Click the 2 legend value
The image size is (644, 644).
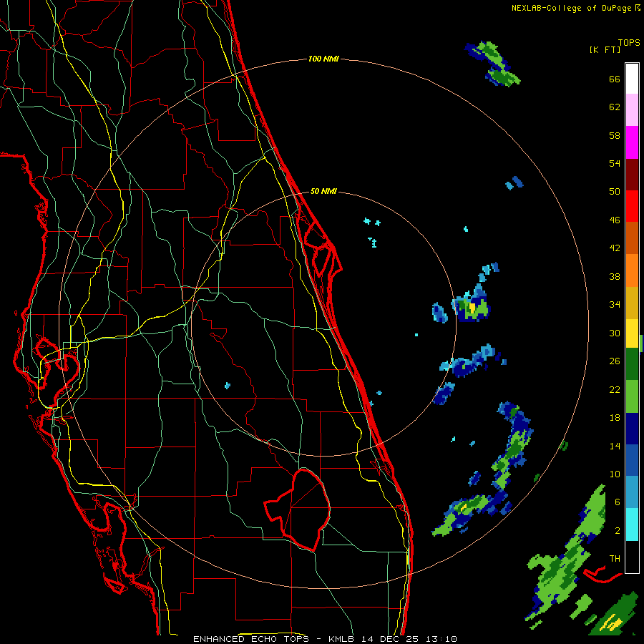pyautogui.click(x=618, y=531)
